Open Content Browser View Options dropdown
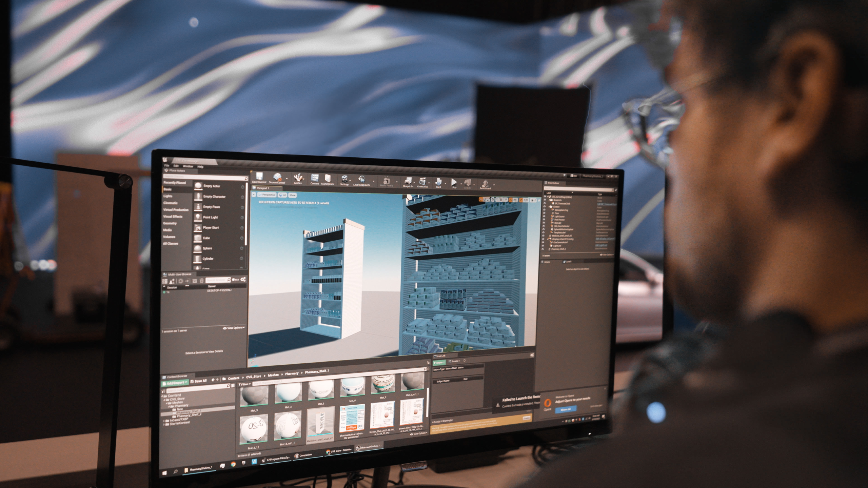This screenshot has height=488, width=868. 419,434
